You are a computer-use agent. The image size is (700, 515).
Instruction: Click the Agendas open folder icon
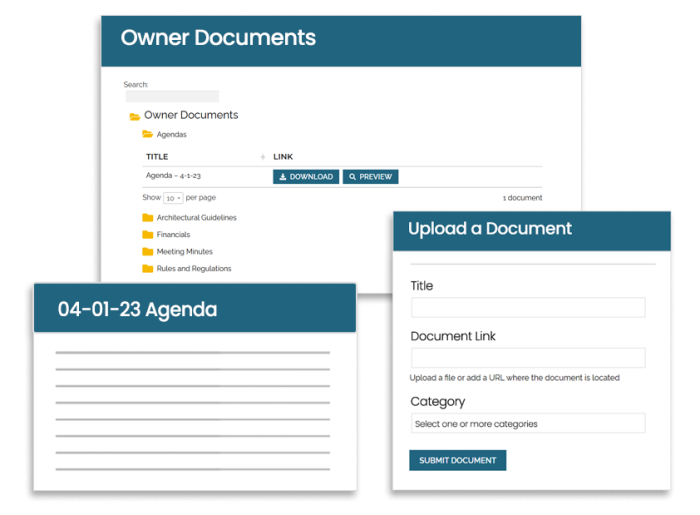tap(147, 134)
